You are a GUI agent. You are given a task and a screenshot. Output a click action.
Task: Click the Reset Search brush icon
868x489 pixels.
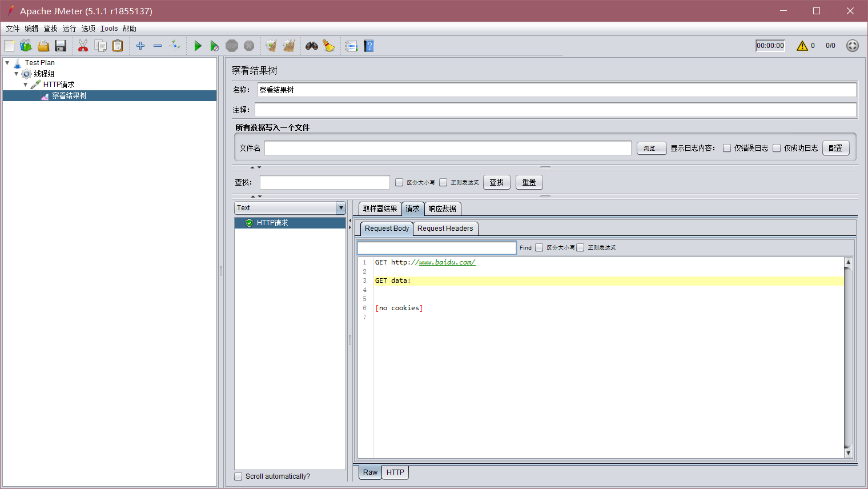(329, 46)
